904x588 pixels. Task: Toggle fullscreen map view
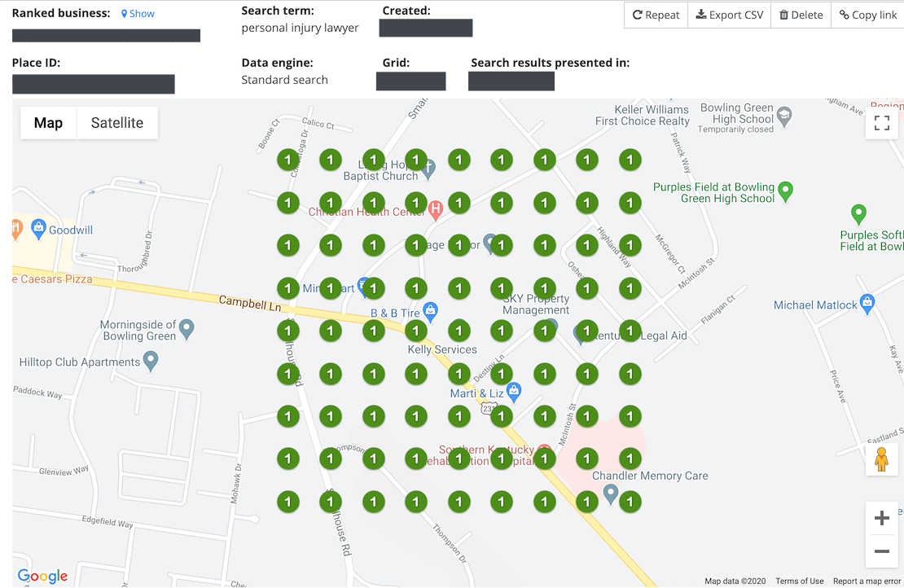[x=881, y=123]
